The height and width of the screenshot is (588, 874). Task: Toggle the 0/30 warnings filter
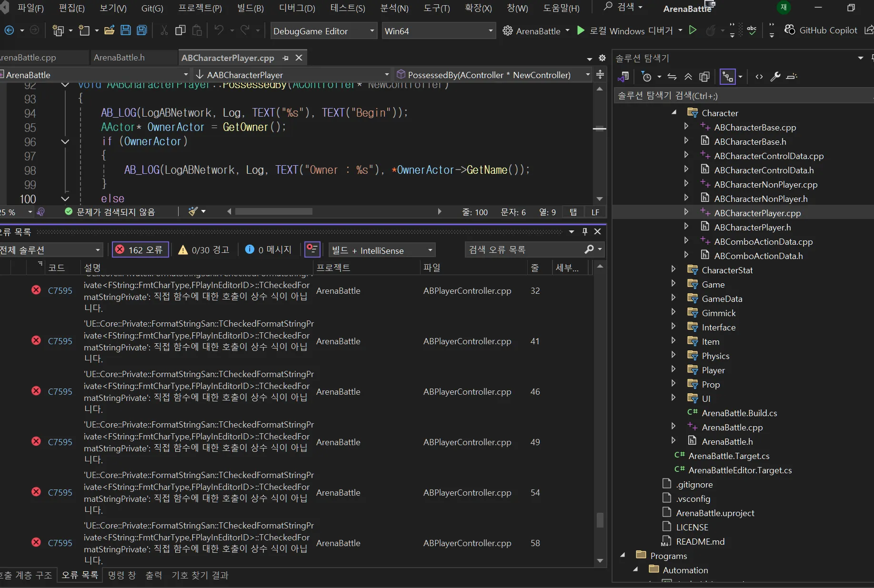click(204, 250)
